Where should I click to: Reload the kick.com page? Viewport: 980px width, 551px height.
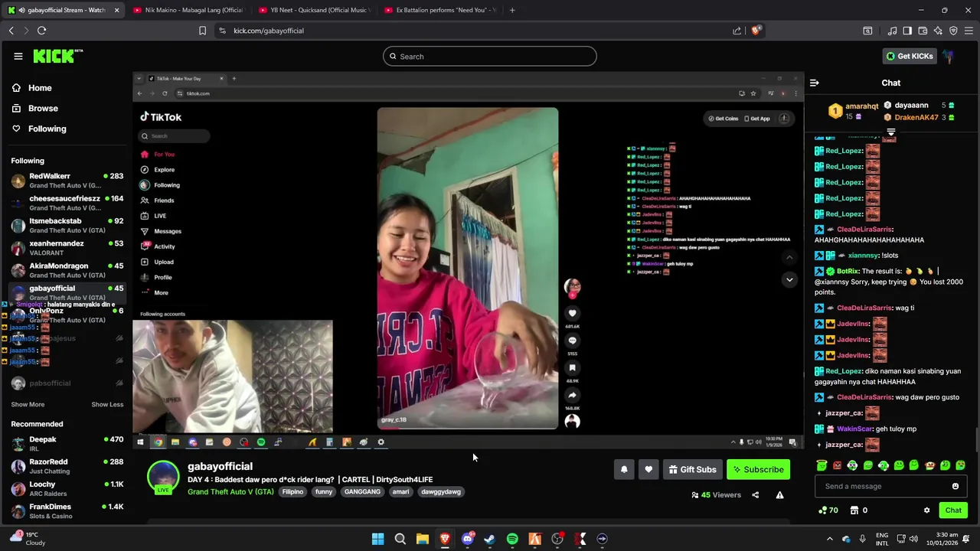tap(41, 31)
